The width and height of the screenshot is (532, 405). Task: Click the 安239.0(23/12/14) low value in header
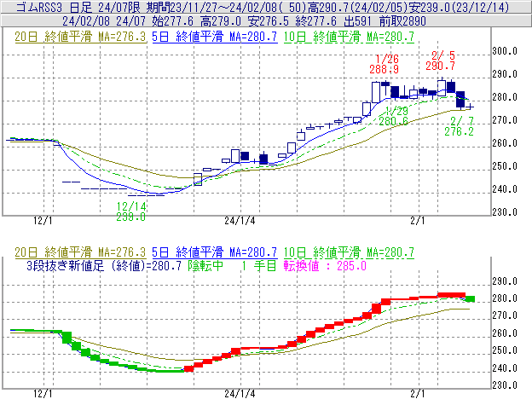pyautogui.click(x=459, y=7)
